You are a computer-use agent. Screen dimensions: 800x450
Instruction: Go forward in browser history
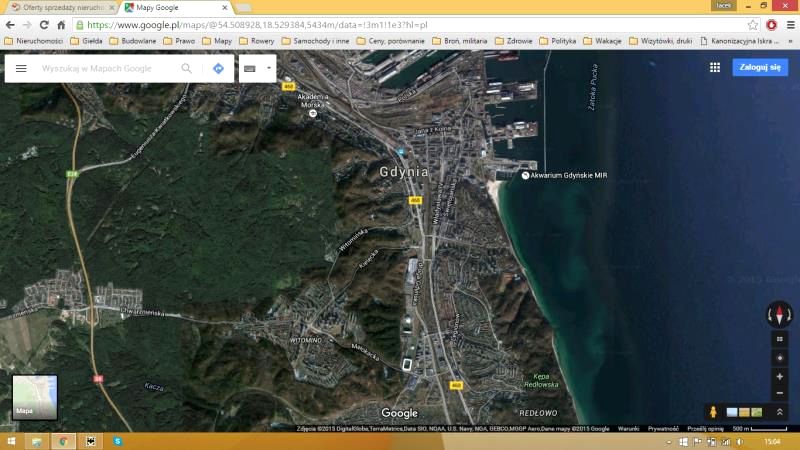tap(27, 24)
